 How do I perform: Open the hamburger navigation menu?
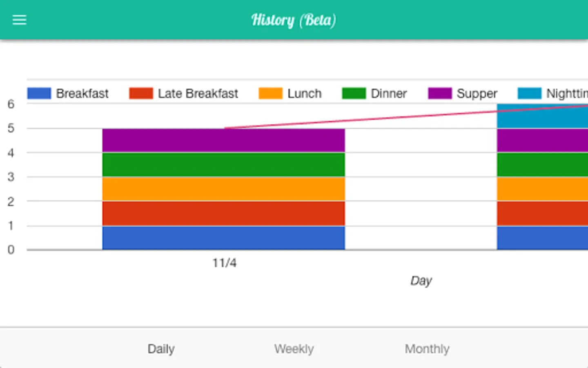click(19, 20)
